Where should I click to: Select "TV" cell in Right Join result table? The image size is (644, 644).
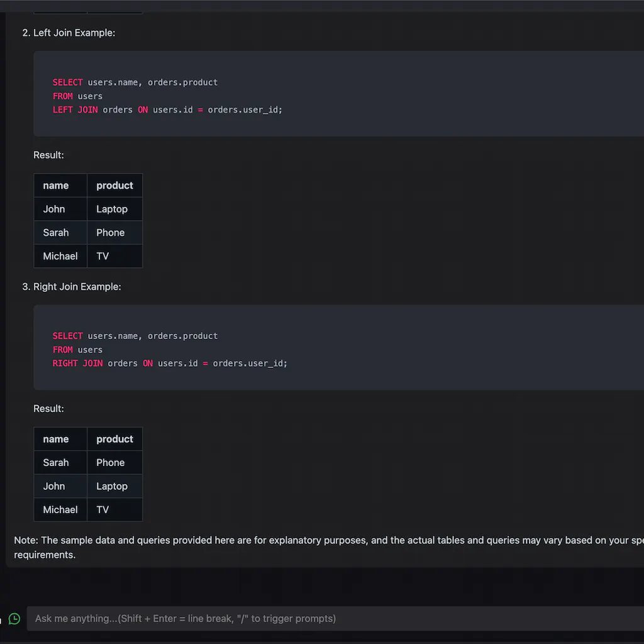click(x=103, y=509)
